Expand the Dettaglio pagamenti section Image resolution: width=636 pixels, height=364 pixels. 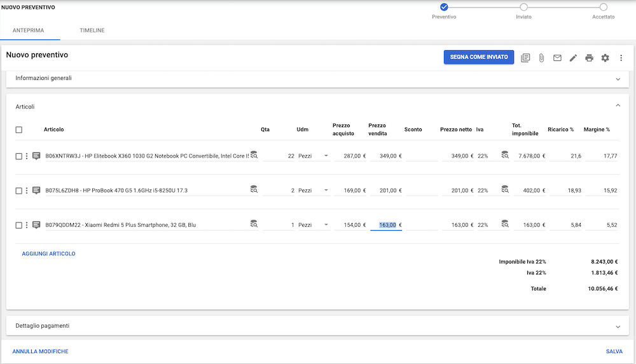tap(618, 327)
